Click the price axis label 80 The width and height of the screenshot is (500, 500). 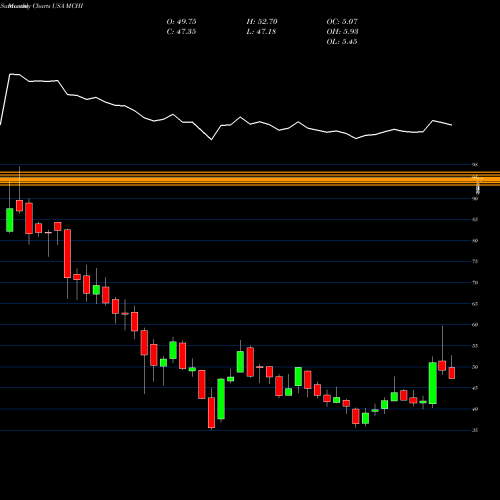point(475,241)
